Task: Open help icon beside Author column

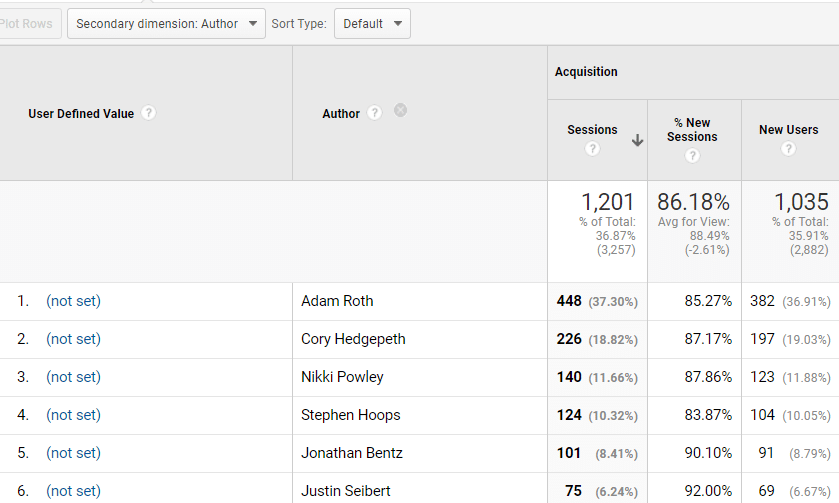Action: 374,113
